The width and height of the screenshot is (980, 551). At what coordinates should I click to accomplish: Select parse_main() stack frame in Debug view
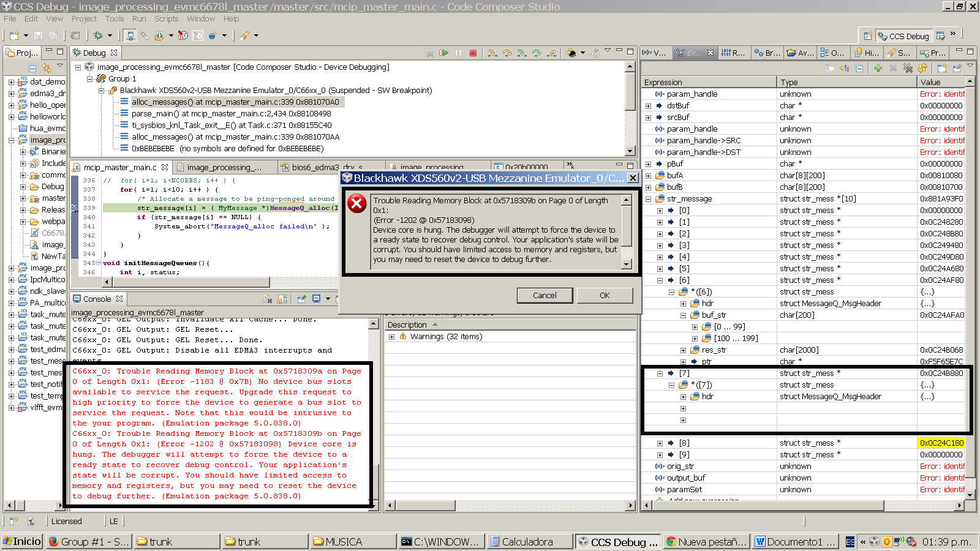[x=231, y=114]
